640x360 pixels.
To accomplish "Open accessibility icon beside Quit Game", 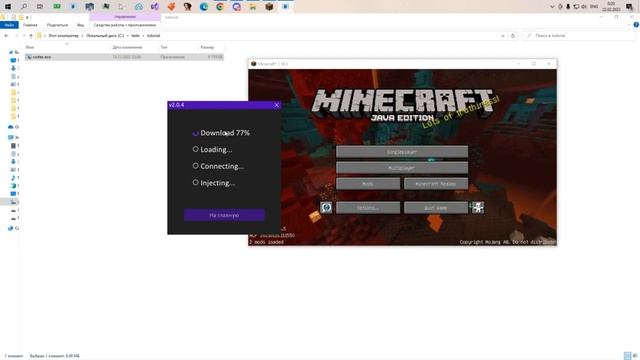I will tap(478, 207).
